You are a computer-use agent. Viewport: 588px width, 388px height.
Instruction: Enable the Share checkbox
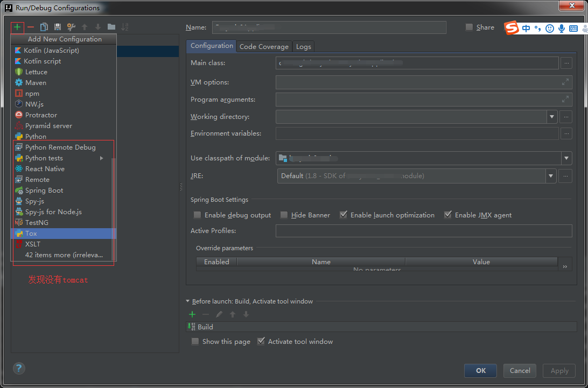click(468, 27)
